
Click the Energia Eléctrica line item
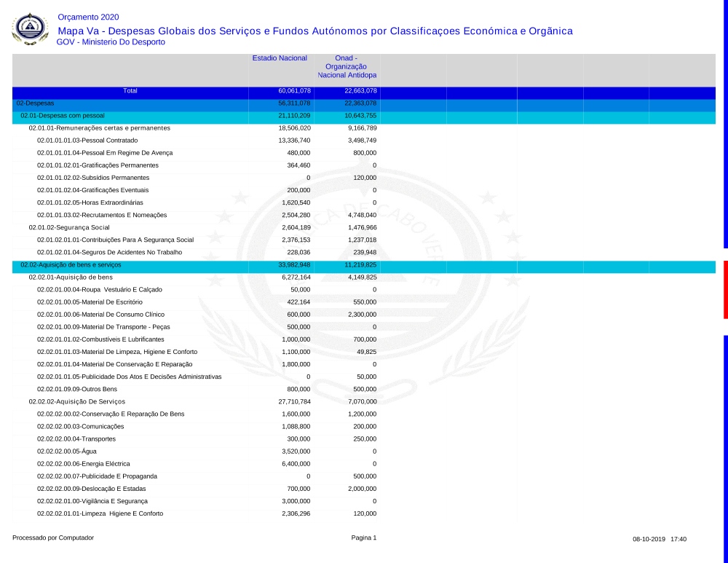[84, 464]
